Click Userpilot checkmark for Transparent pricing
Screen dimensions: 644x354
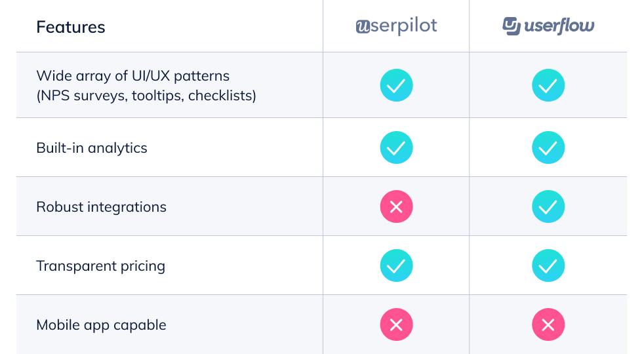[396, 265]
